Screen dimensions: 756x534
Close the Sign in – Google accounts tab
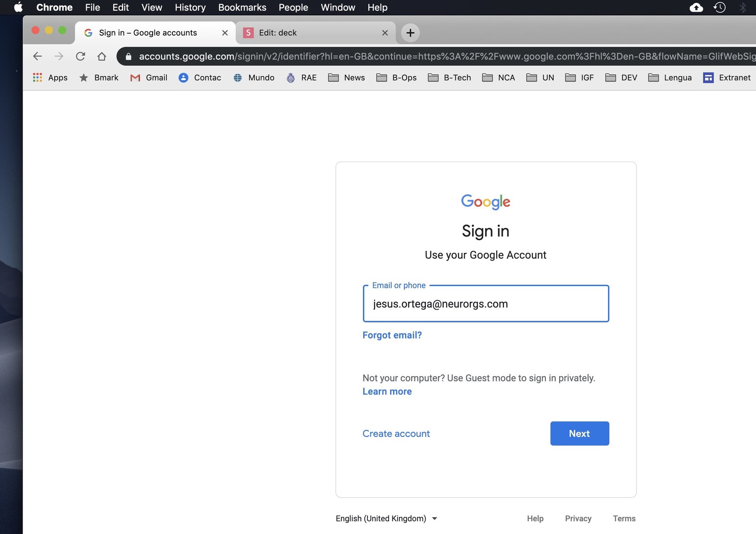tap(225, 33)
